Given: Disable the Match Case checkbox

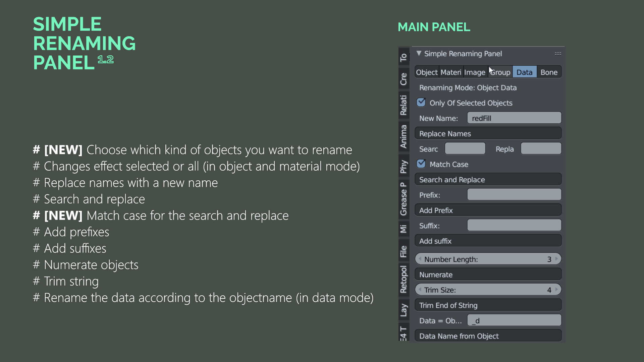Looking at the screenshot, I should coord(421,164).
